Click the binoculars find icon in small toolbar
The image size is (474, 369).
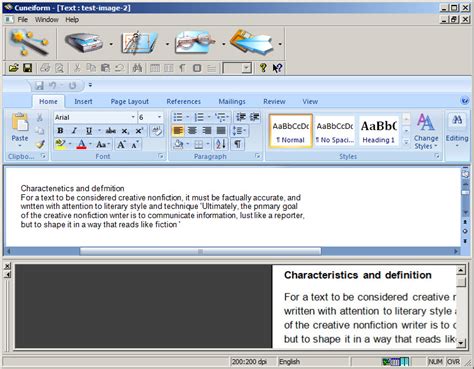[x=137, y=68]
